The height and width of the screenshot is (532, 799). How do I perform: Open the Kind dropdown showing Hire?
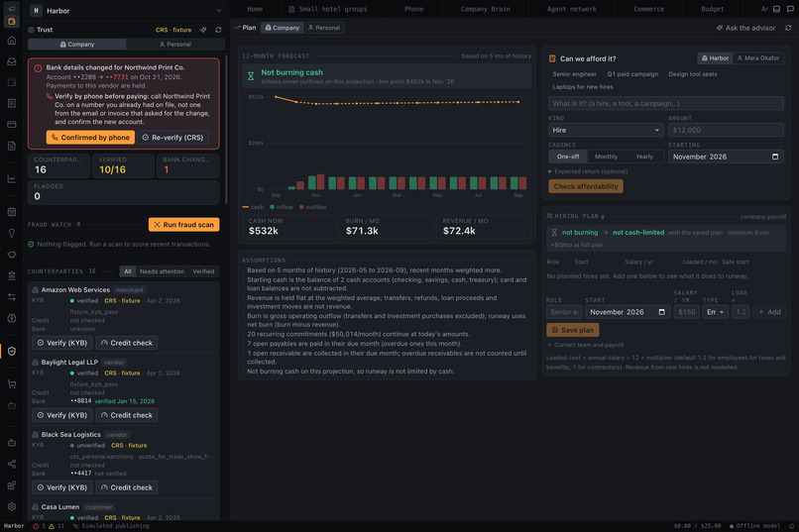(606, 131)
